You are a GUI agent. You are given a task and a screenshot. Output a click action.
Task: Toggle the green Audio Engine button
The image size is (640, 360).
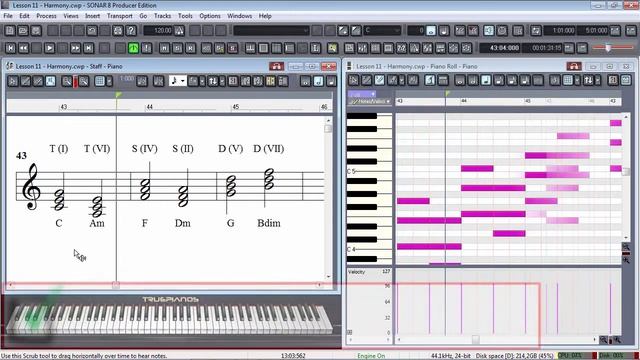click(x=133, y=48)
